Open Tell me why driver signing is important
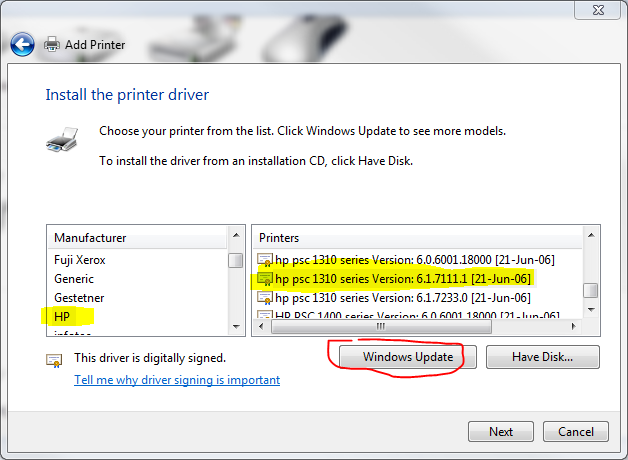Viewport: 628px width, 460px height. tap(177, 380)
